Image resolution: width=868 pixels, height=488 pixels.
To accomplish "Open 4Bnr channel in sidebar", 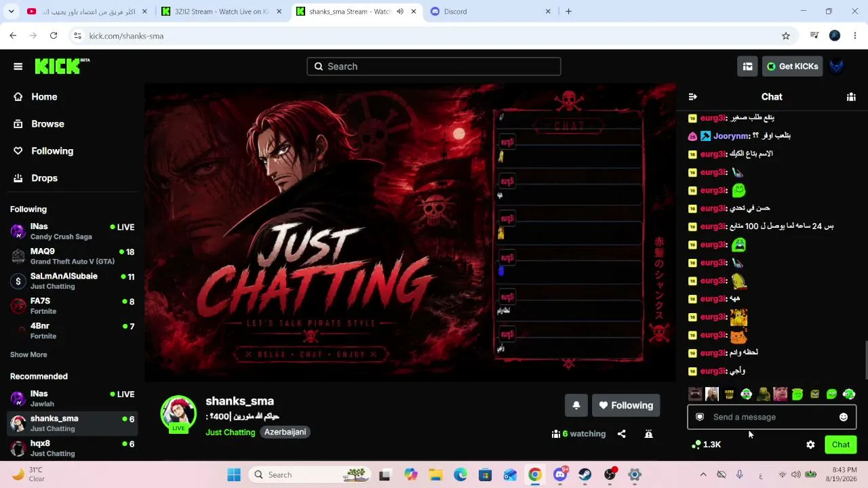I will click(73, 331).
